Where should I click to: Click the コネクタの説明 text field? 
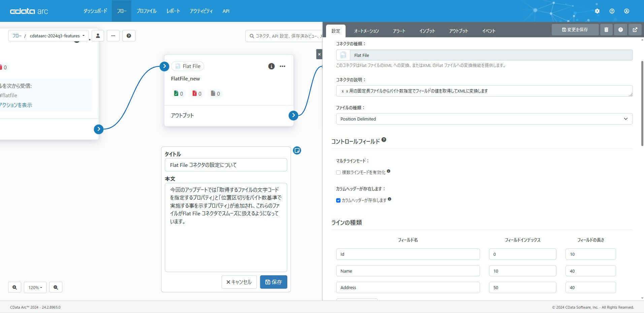484,91
